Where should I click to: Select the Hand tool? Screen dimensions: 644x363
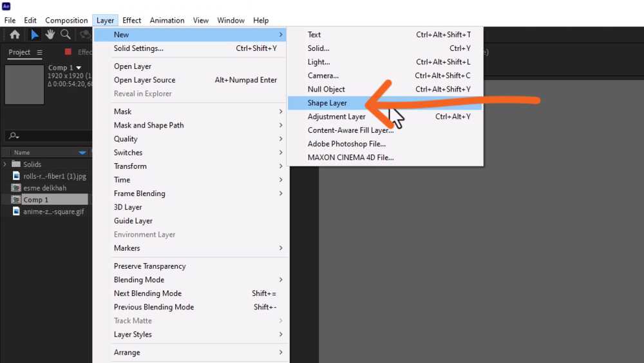click(x=50, y=35)
